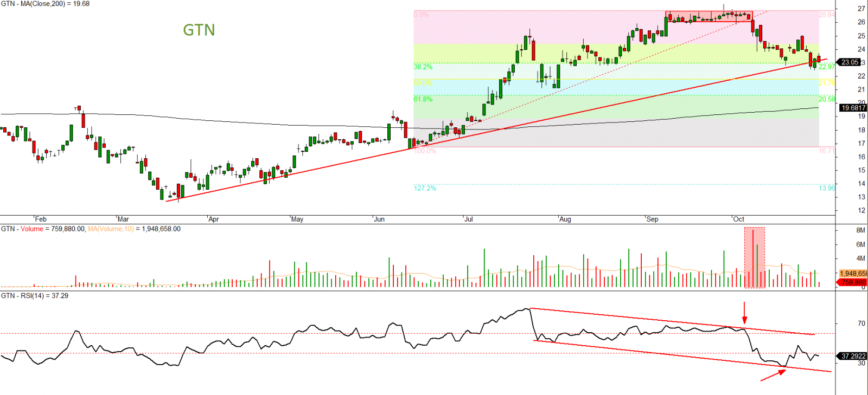
Task: Click the Mar label on time axis
Action: click(123, 219)
